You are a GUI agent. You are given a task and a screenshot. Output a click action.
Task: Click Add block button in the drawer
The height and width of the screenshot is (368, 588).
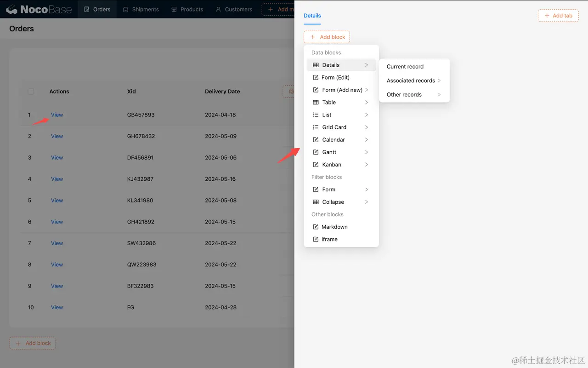click(x=327, y=37)
